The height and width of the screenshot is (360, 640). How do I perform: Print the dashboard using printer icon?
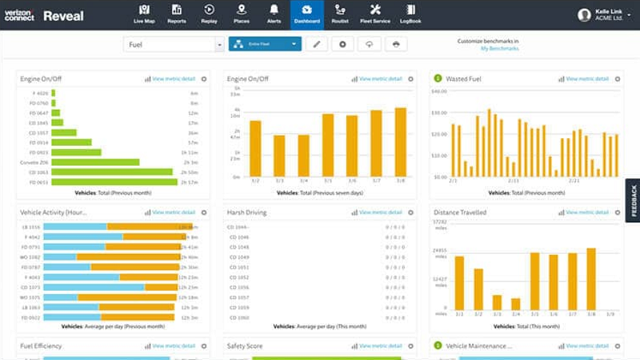[x=396, y=44]
